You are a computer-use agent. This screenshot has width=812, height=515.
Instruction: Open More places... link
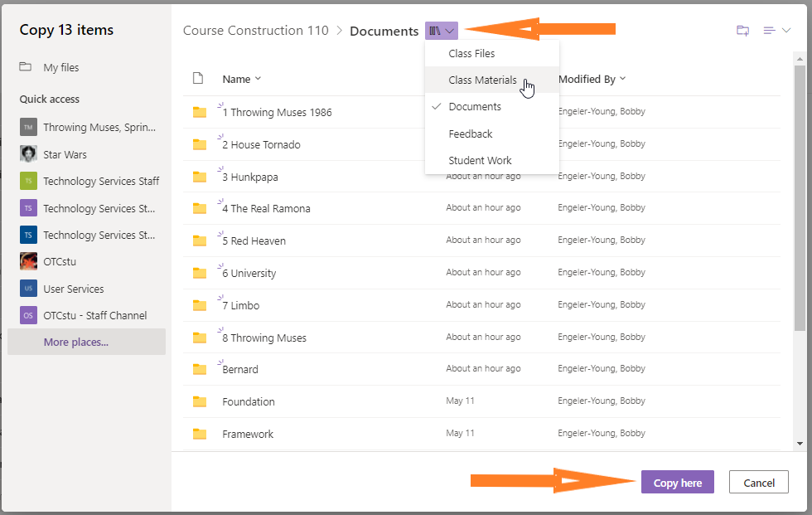coord(75,342)
